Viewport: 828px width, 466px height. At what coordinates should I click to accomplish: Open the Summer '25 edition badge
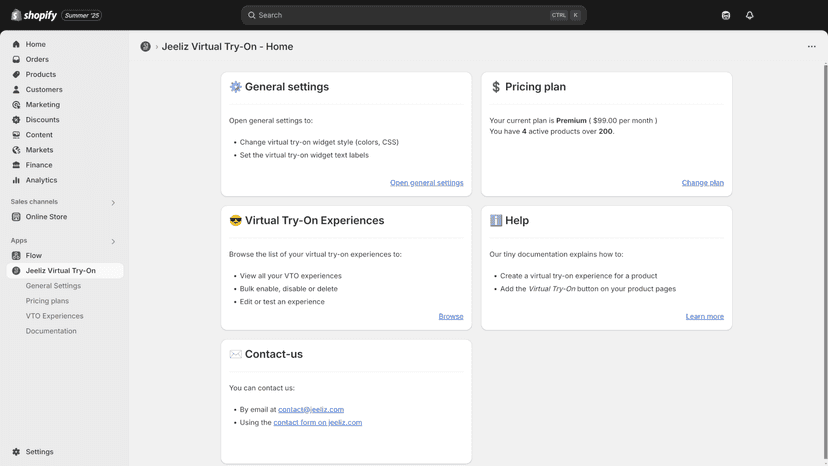click(82, 15)
